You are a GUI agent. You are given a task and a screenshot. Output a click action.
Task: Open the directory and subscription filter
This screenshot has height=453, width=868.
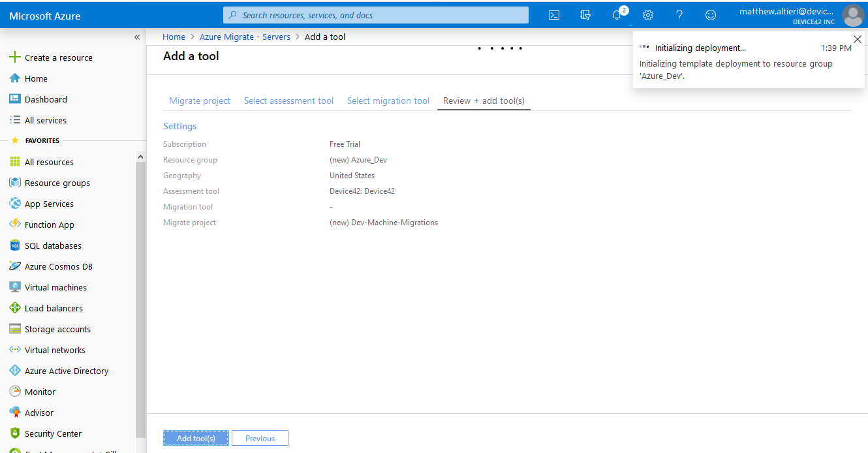pos(585,15)
